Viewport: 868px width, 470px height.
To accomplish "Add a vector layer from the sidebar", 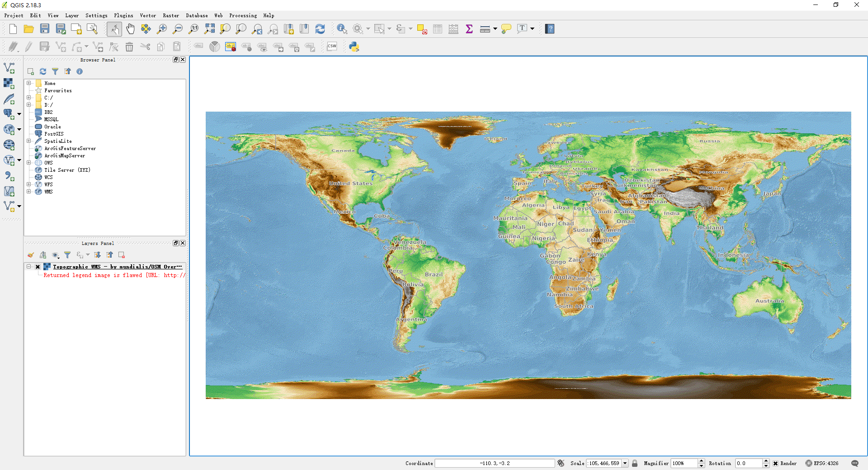I will tap(9, 68).
